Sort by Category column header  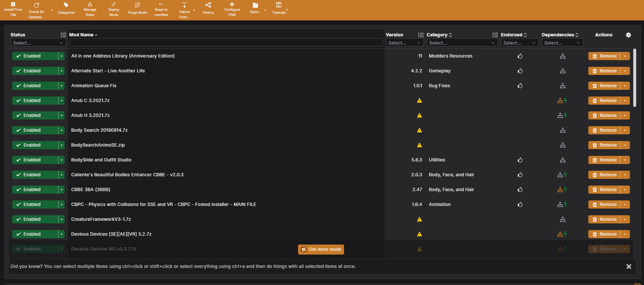coord(439,35)
